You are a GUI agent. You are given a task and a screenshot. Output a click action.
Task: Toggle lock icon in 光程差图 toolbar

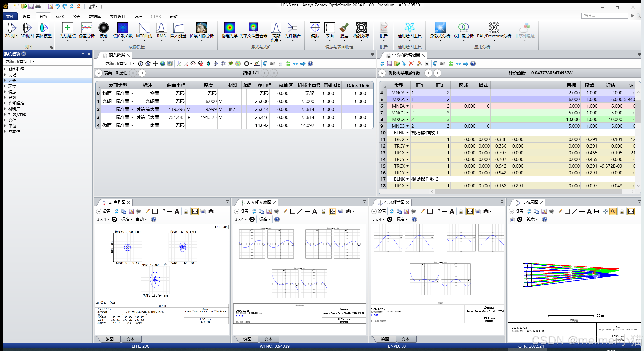461,211
